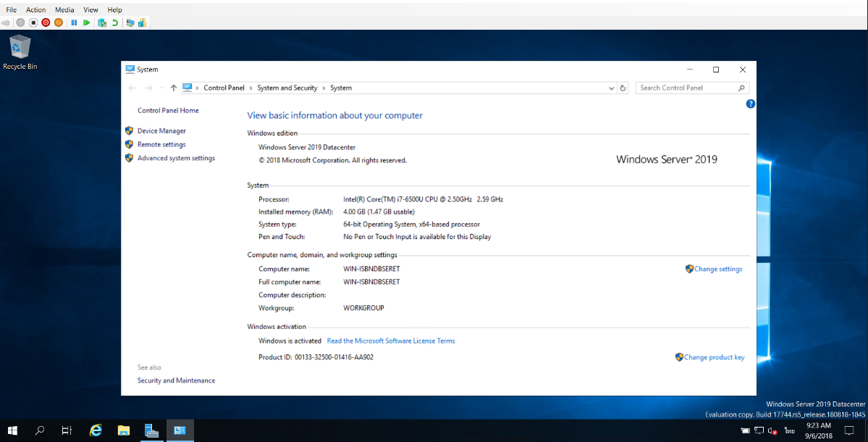Screen dimensions: 868x442
Task: Click the Back arrow in the System window
Action: point(132,88)
